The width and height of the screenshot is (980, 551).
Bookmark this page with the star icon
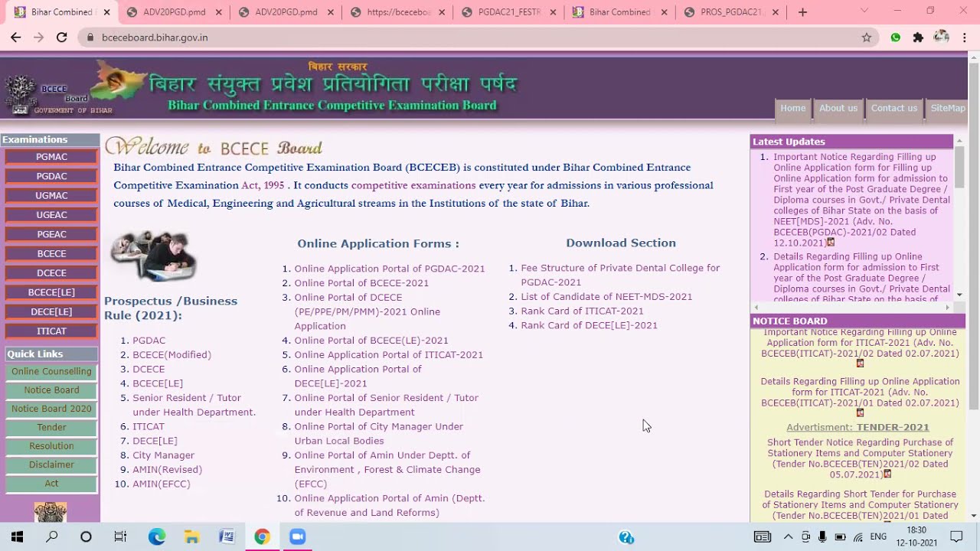click(x=867, y=37)
